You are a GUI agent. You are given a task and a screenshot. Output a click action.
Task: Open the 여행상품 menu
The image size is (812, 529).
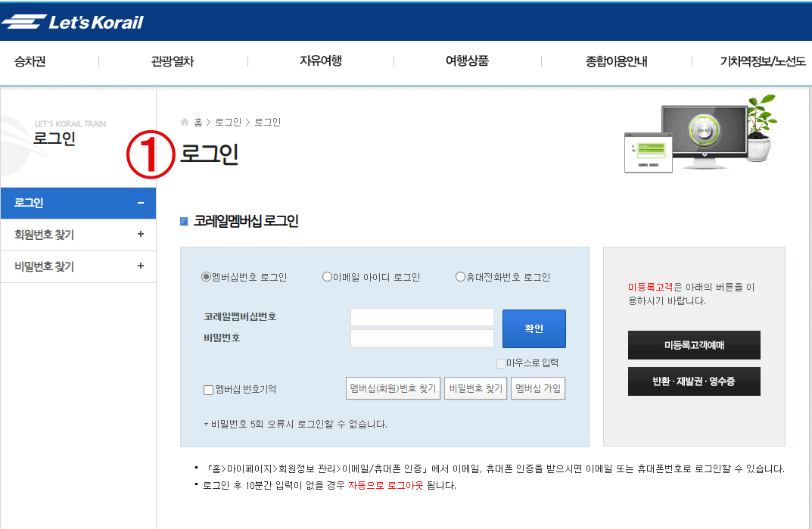[467, 61]
